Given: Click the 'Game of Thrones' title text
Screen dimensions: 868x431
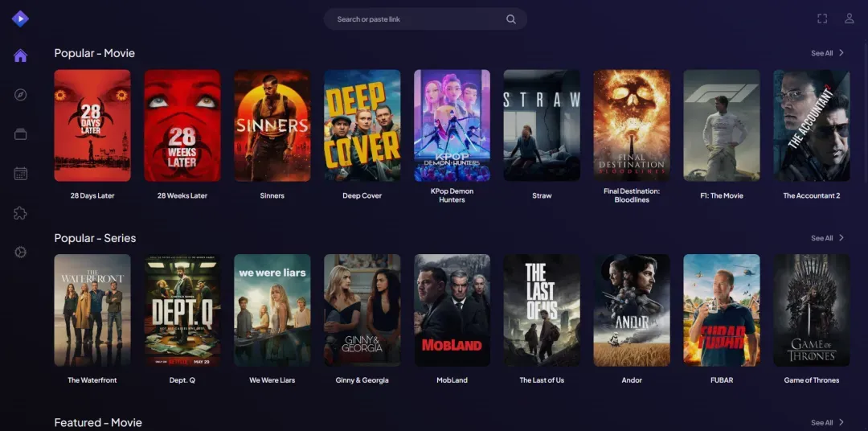Looking at the screenshot, I should pos(812,380).
